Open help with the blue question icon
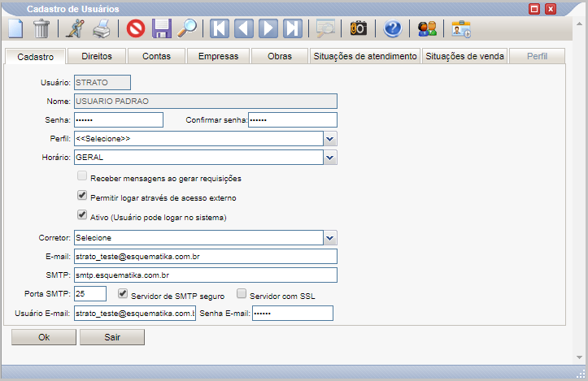588x381 pixels. pyautogui.click(x=393, y=28)
